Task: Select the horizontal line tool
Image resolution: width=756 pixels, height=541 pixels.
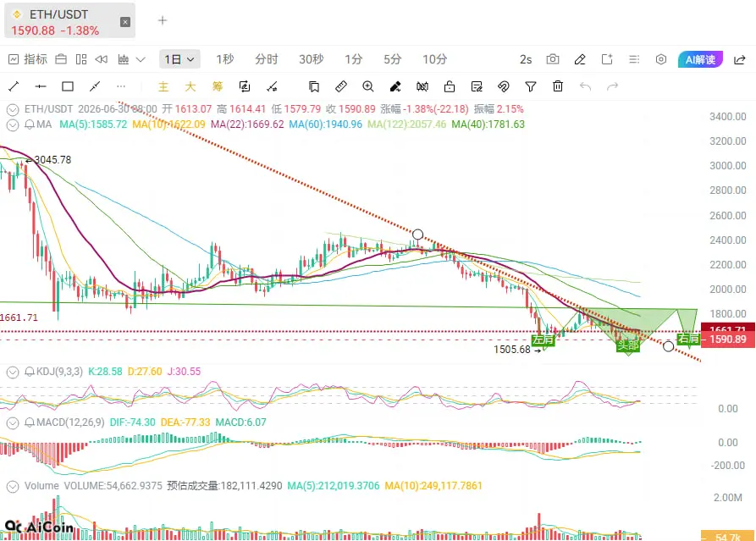Action: [41, 86]
